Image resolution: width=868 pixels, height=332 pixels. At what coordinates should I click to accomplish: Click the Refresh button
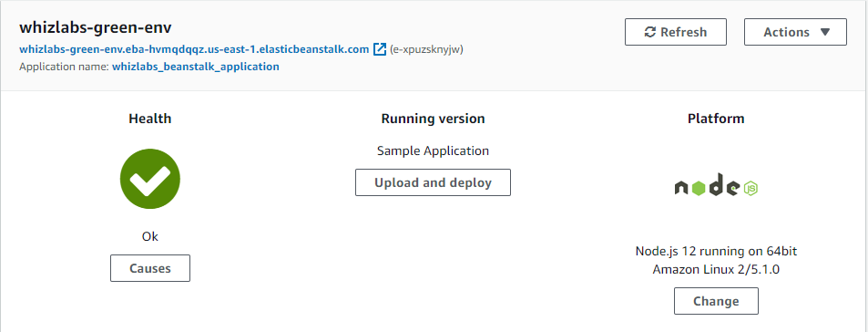coord(675,32)
